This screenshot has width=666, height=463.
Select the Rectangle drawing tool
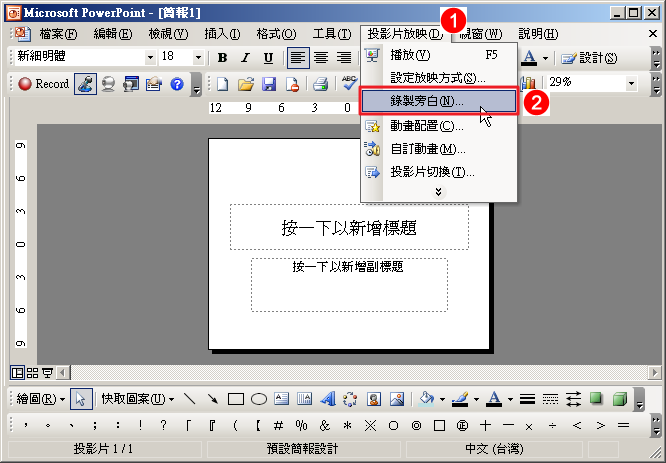(x=236, y=399)
